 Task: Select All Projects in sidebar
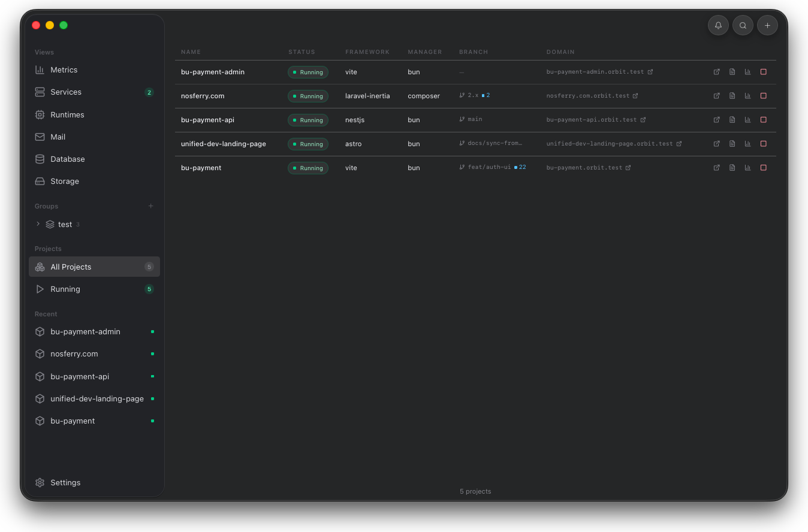pyautogui.click(x=94, y=267)
